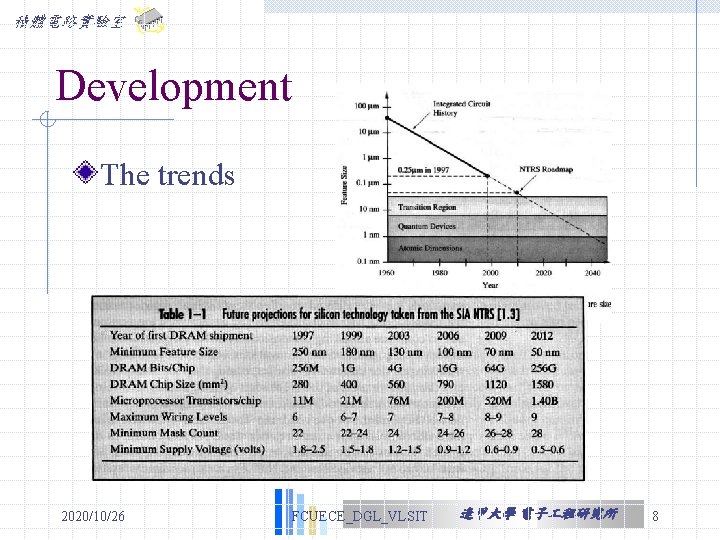Click the '520M' transistors cell

498,401
